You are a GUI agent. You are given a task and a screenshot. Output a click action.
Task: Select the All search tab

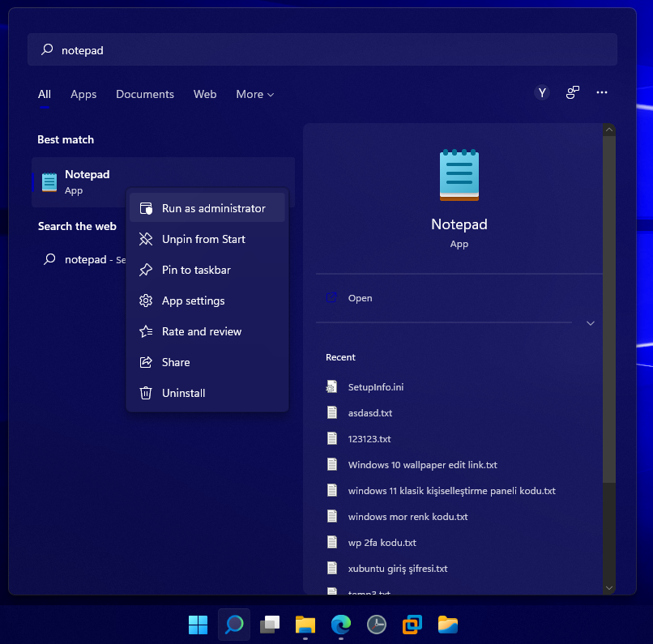pos(44,95)
